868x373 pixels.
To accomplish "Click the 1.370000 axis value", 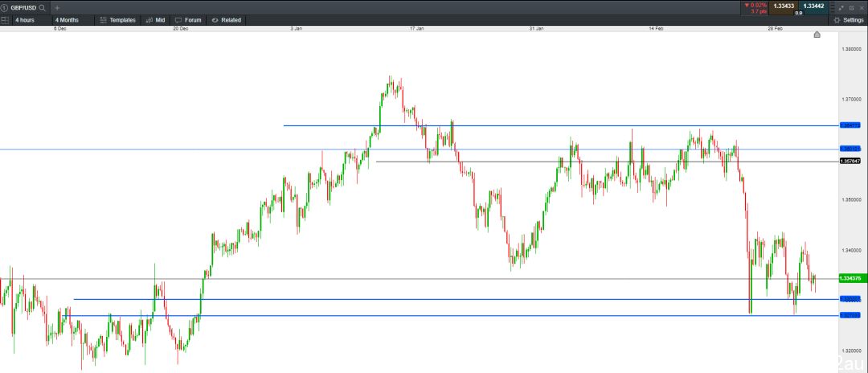I will [851, 100].
